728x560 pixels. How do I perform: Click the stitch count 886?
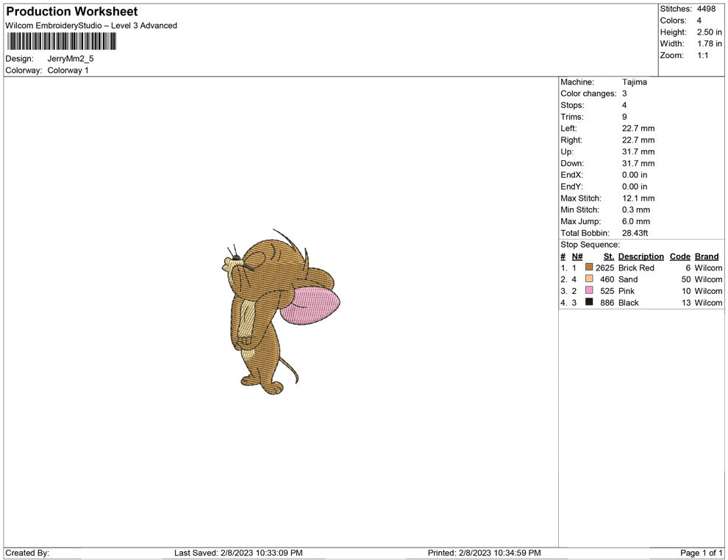[x=607, y=303]
